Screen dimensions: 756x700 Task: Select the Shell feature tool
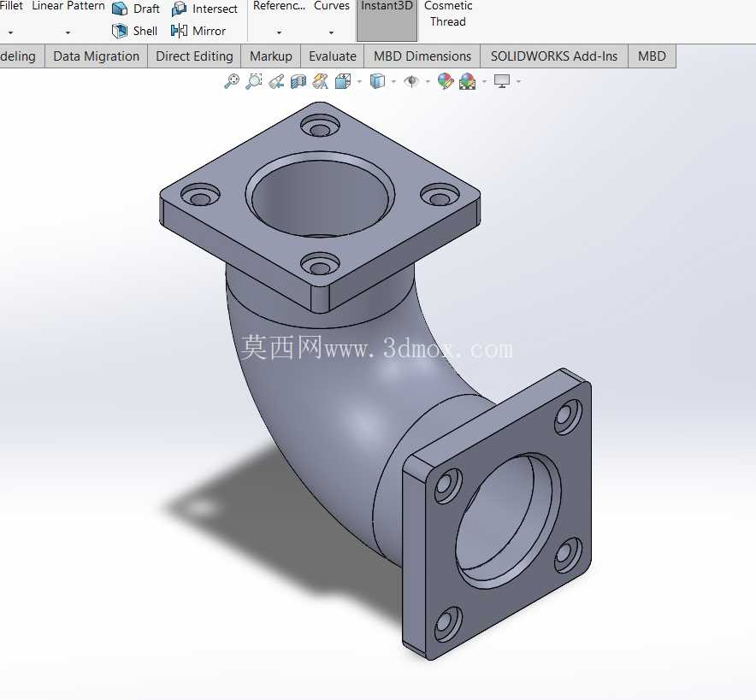[134, 31]
